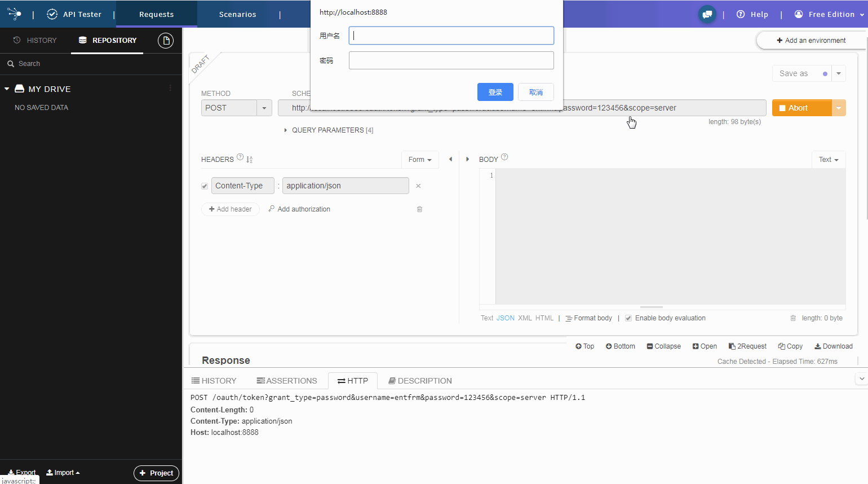This screenshot has height=484, width=868.
Task: Open the response DESCRIPTION tab
Action: (x=420, y=381)
